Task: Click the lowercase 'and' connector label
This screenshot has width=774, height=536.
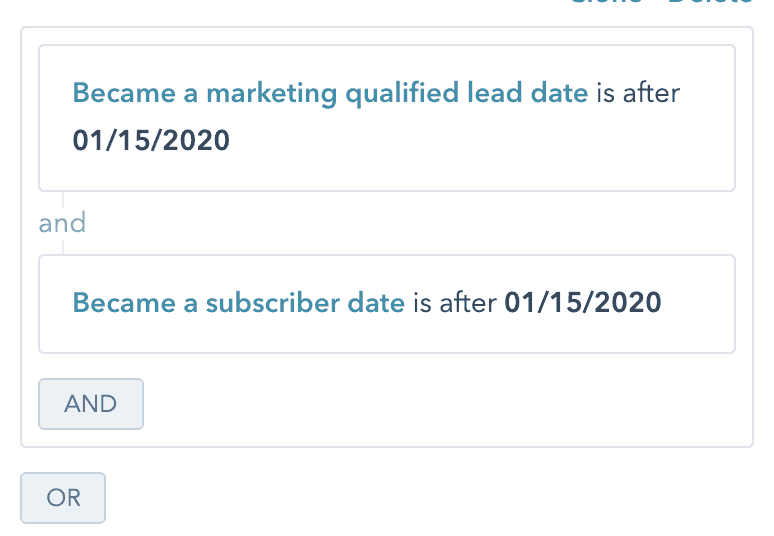Action: [62, 222]
